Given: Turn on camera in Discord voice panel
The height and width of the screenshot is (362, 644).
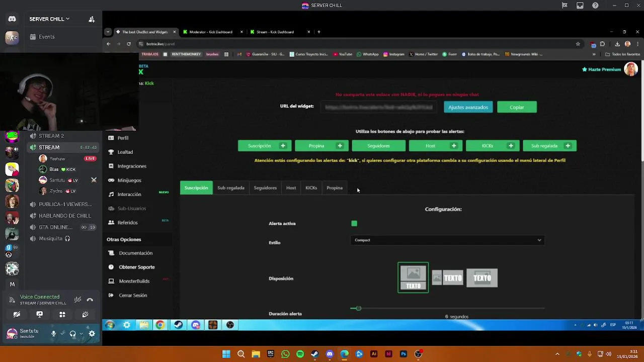Looking at the screenshot, I should click(x=17, y=314).
